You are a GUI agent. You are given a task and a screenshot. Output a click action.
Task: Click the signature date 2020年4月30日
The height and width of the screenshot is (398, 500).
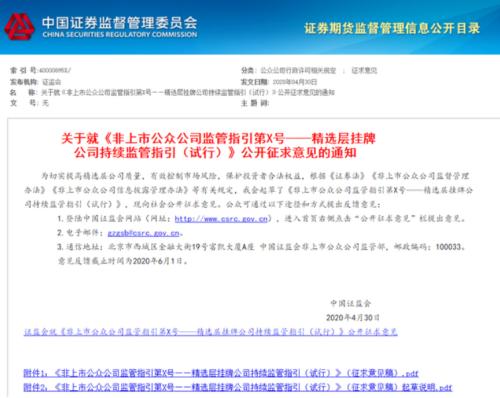click(353, 317)
